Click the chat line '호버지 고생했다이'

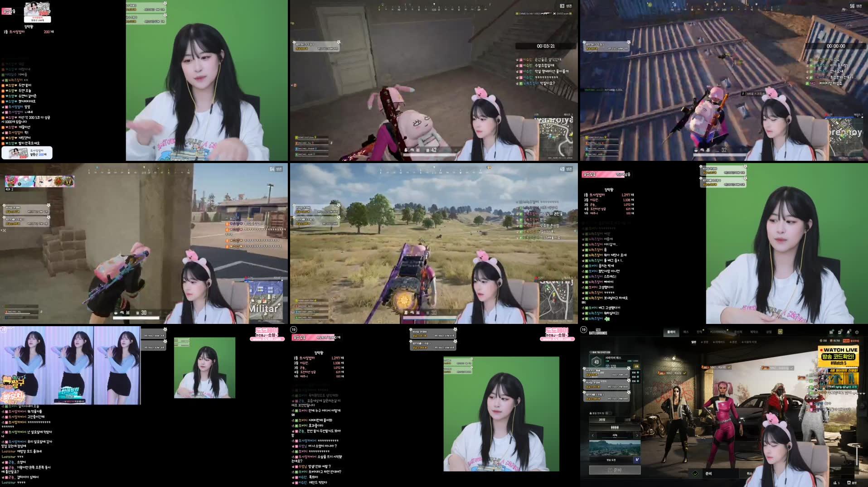tap(598, 287)
